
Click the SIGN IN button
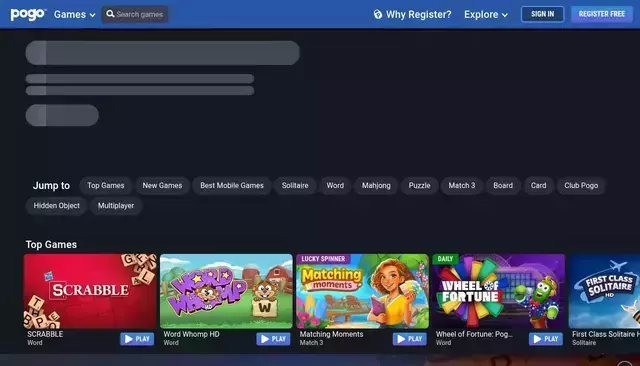coord(542,14)
